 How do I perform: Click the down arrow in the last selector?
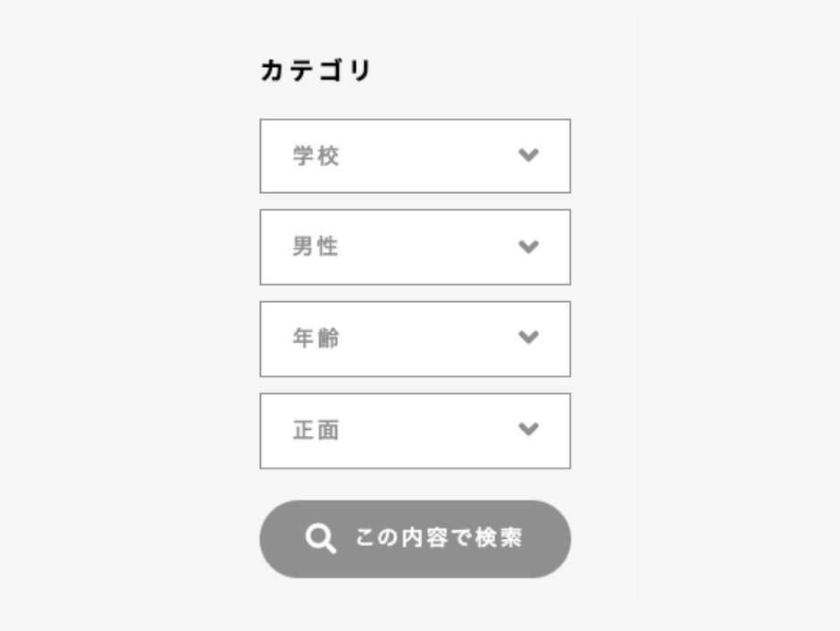[x=529, y=430]
